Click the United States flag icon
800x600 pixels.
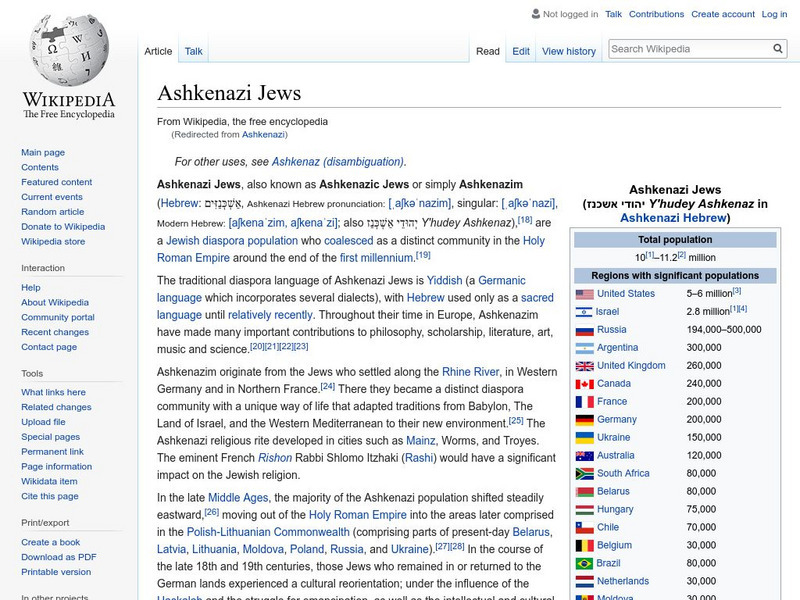(585, 294)
